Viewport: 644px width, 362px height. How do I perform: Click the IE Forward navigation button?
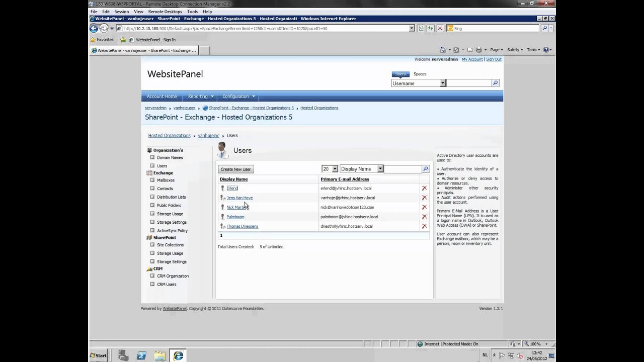104,28
